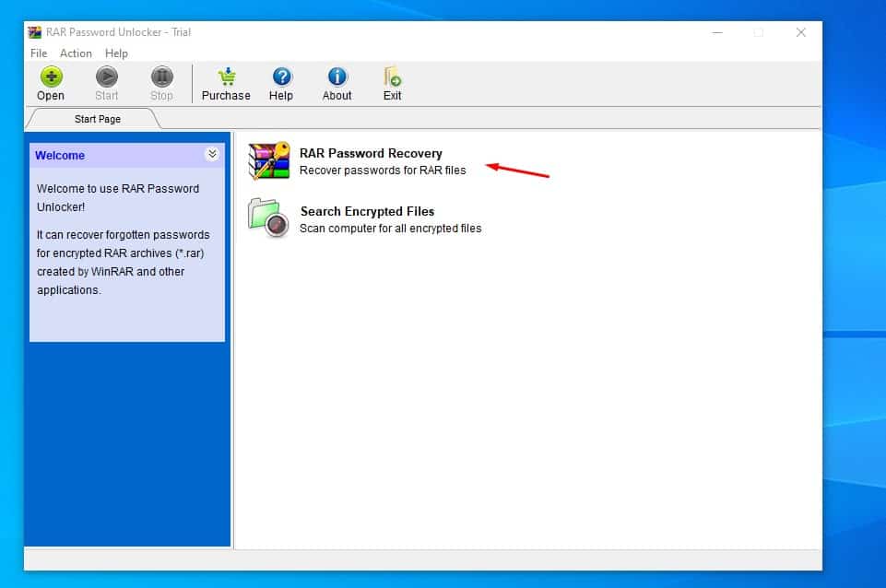This screenshot has height=588, width=886.
Task: Click the Search Encrypted Files folder icon
Action: pos(269,218)
